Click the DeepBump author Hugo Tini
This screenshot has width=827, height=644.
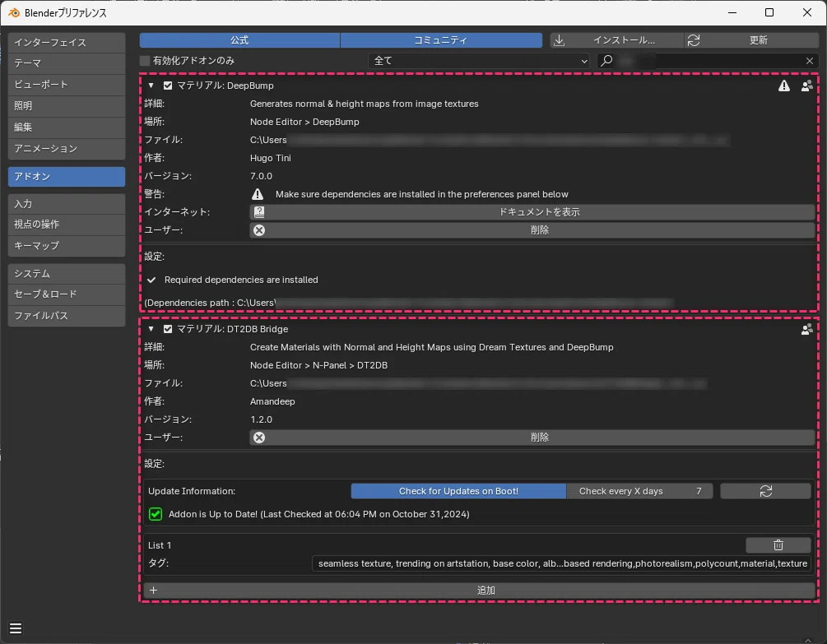click(270, 158)
